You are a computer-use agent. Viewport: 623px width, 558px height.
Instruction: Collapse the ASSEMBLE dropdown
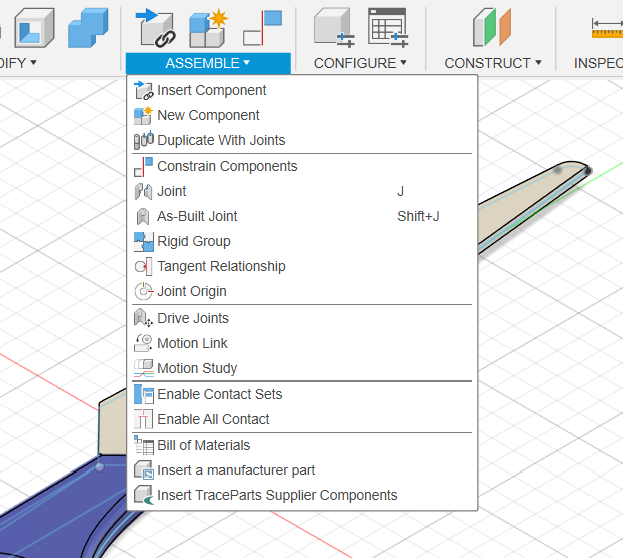[208, 63]
